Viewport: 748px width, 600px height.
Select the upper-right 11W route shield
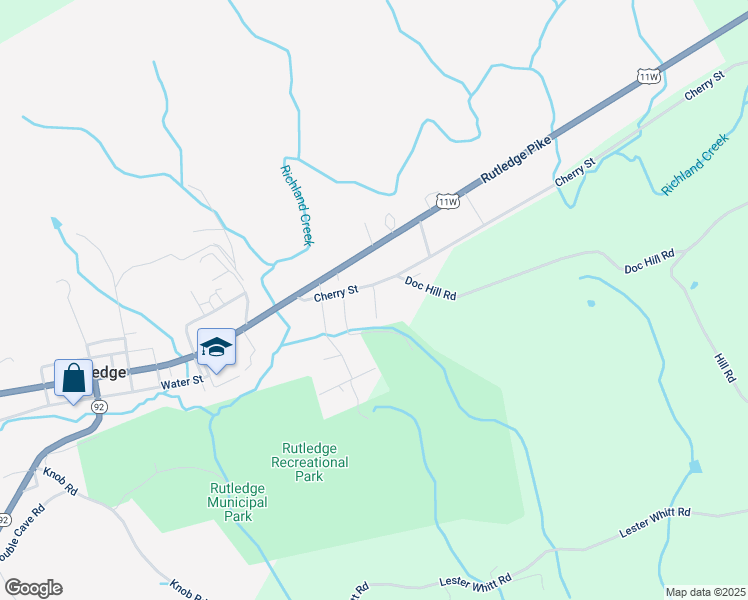coord(648,76)
